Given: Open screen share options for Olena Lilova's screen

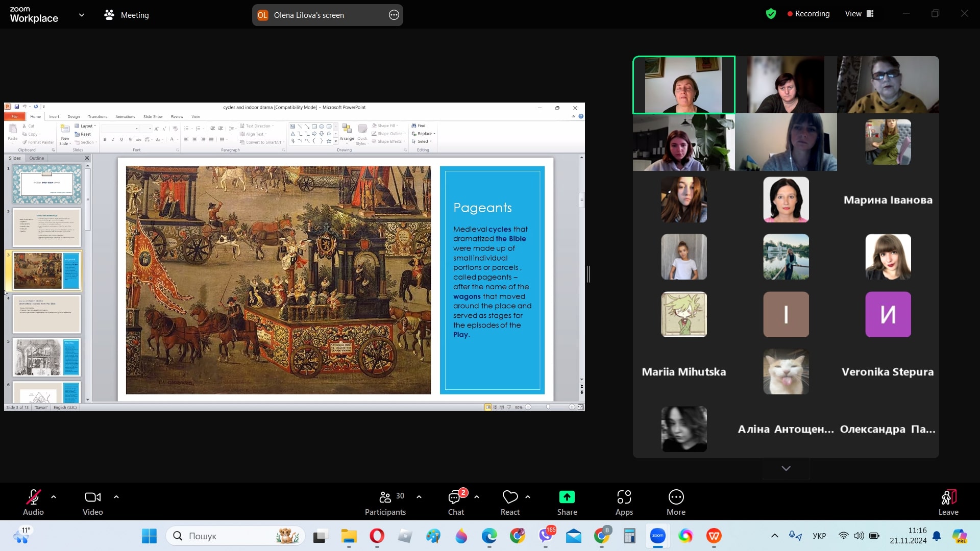Looking at the screenshot, I should pos(394,15).
